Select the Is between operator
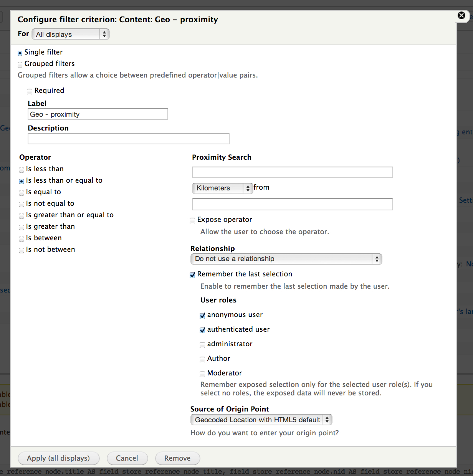Screen dimensions: 473x476 21,239
